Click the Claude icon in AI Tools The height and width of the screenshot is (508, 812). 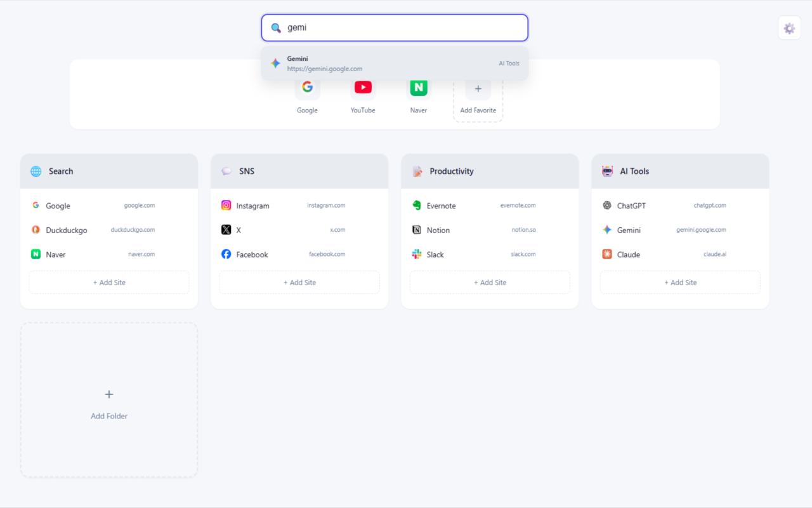coord(607,254)
